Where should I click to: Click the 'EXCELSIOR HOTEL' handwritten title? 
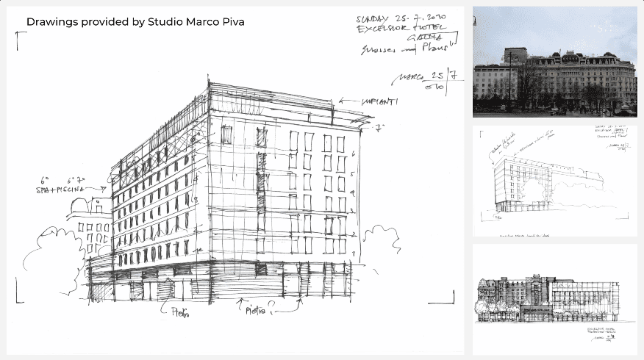point(401,29)
